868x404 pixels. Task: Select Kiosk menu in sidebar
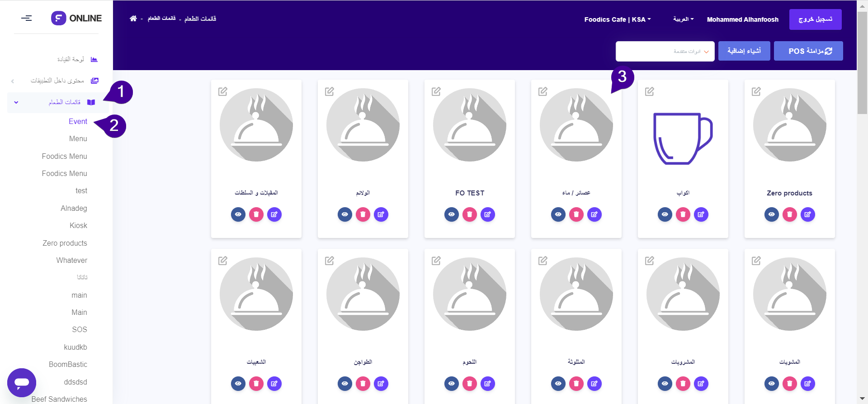(x=78, y=225)
